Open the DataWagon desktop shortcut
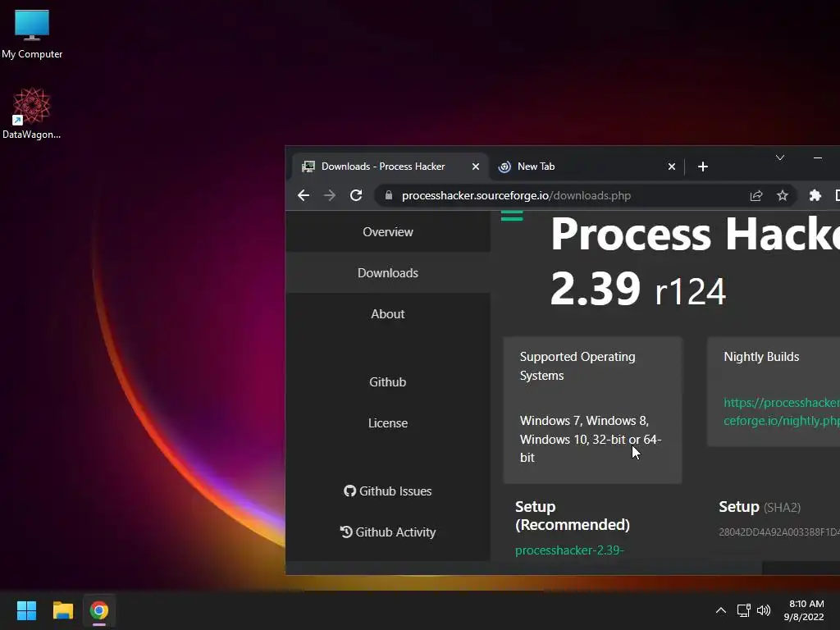The width and height of the screenshot is (840, 630). pos(32,113)
